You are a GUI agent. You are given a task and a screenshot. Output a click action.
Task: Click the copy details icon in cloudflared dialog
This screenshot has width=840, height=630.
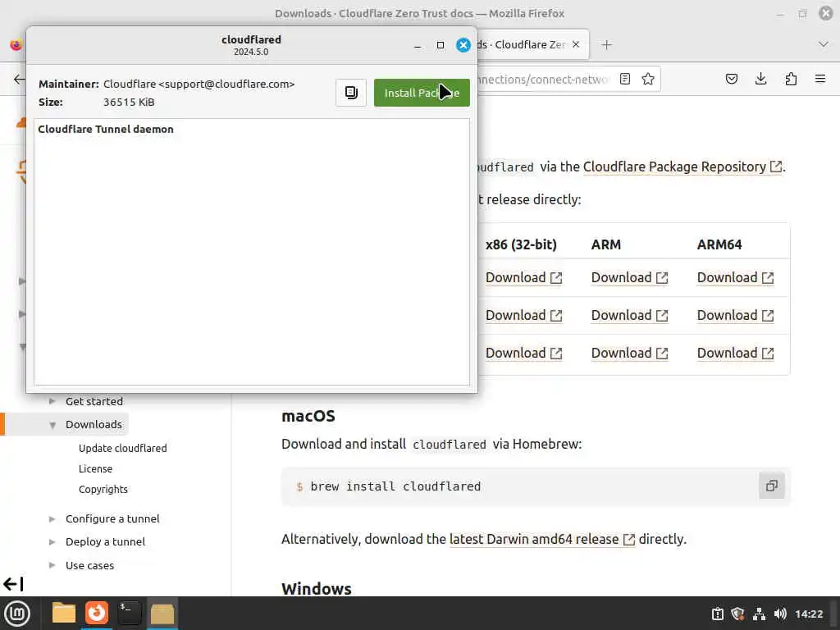pyautogui.click(x=351, y=93)
